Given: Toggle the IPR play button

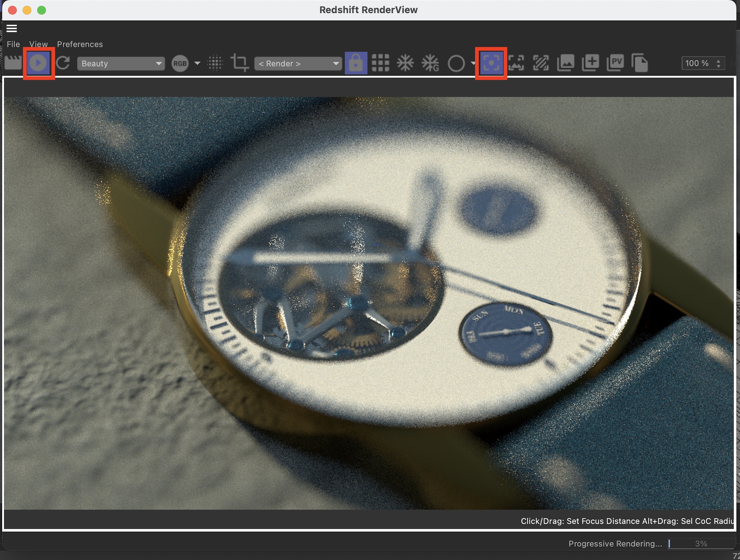Looking at the screenshot, I should 38,63.
